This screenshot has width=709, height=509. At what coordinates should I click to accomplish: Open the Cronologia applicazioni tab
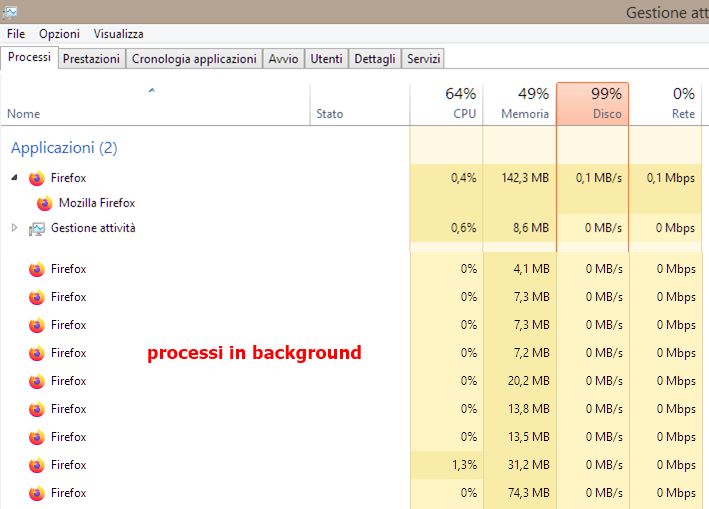(x=194, y=59)
